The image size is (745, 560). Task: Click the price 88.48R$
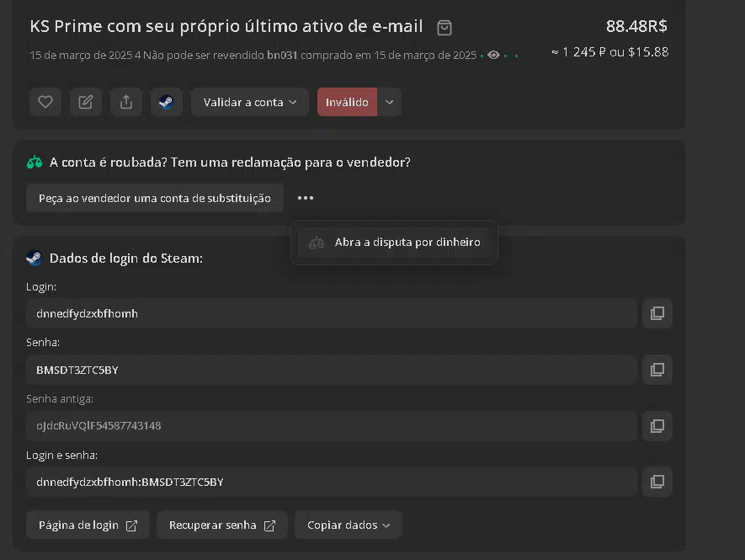636,26
